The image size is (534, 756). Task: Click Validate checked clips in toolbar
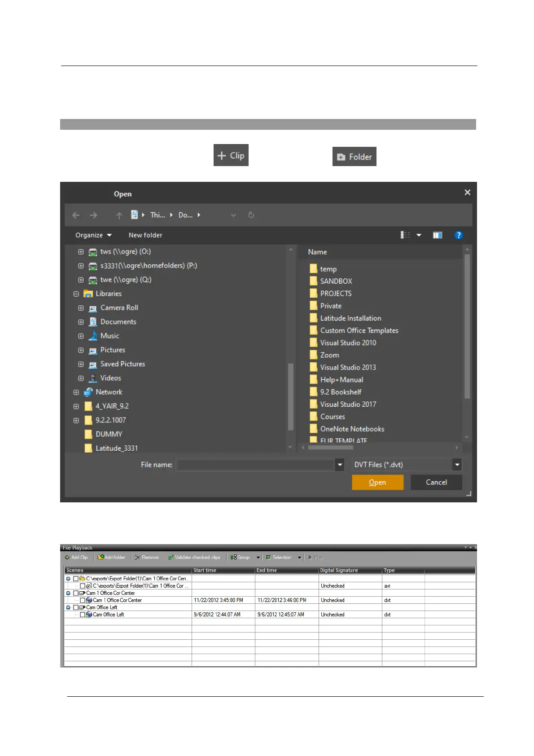pyautogui.click(x=194, y=558)
